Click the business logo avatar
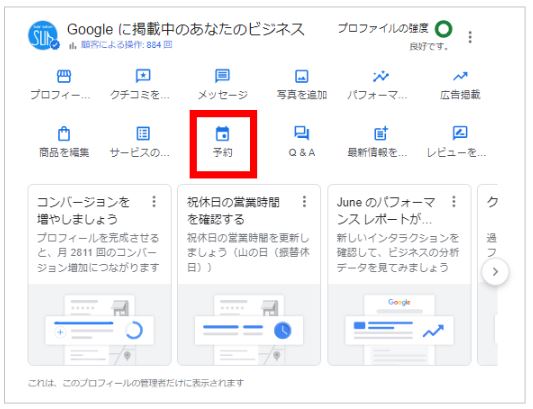This screenshot has width=533, height=409. (42, 35)
